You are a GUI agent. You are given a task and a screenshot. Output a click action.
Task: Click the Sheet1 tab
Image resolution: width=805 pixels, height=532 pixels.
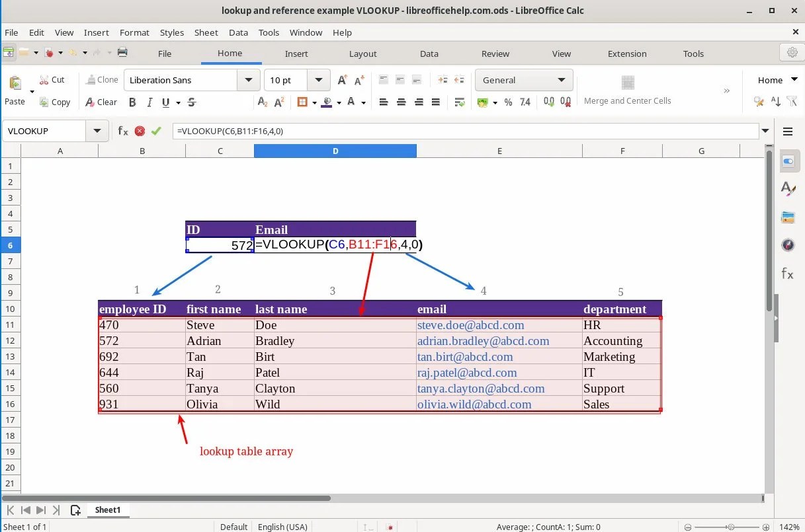point(107,510)
